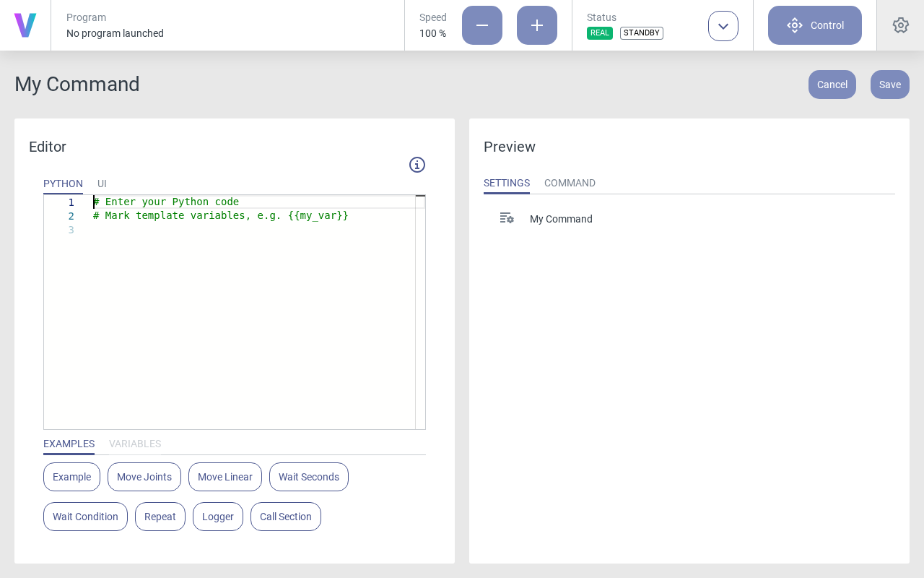Viewport: 924px width, 578px height.
Task: Click the Cancel button
Action: point(832,85)
